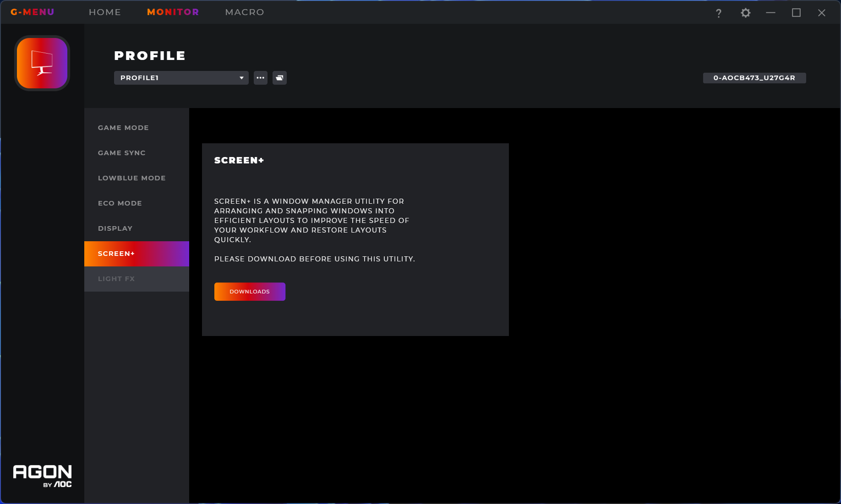Click the monitor device icon in sidebar

click(x=42, y=63)
